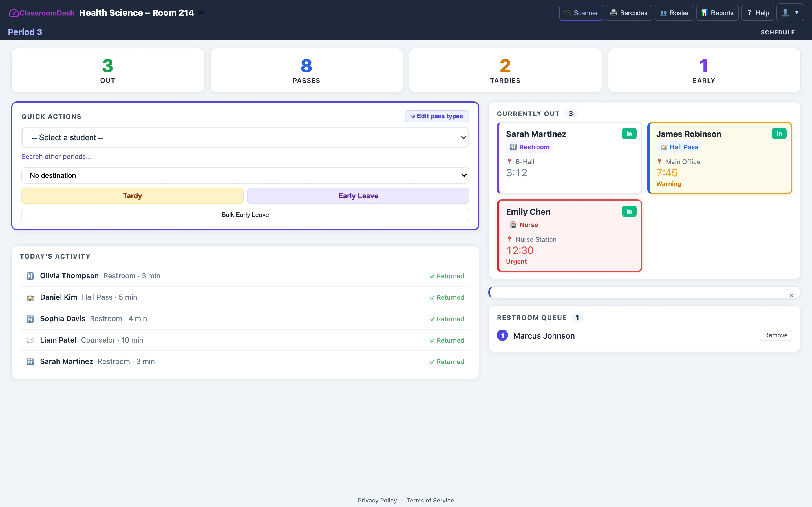The height and width of the screenshot is (507, 812).
Task: Open the Scanner tool
Action: pos(581,12)
